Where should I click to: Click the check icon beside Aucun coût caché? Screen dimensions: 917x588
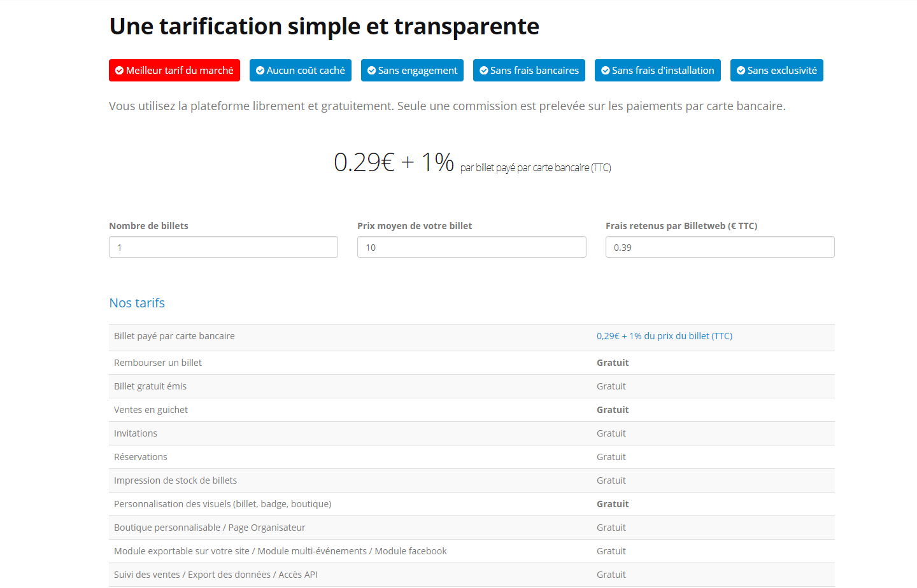(260, 71)
